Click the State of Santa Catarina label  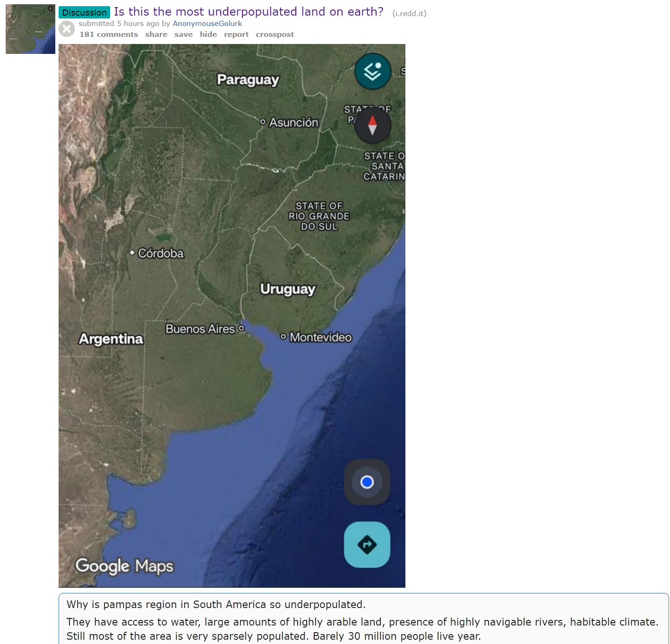[384, 166]
